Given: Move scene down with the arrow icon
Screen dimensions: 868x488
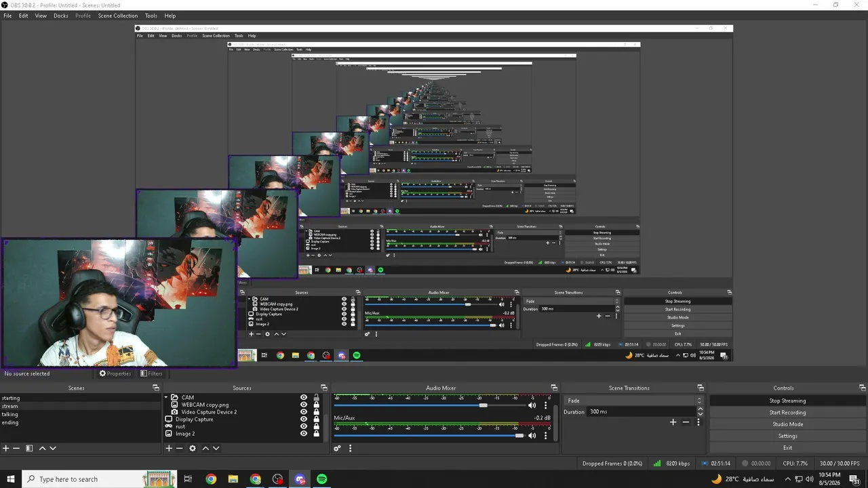Looking at the screenshot, I should (53, 448).
